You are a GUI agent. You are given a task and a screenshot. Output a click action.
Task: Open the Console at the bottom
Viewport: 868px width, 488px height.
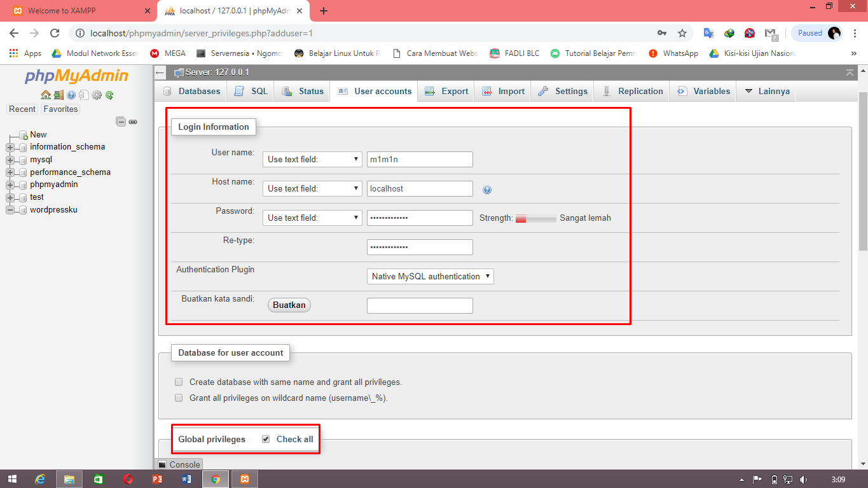pyautogui.click(x=179, y=464)
